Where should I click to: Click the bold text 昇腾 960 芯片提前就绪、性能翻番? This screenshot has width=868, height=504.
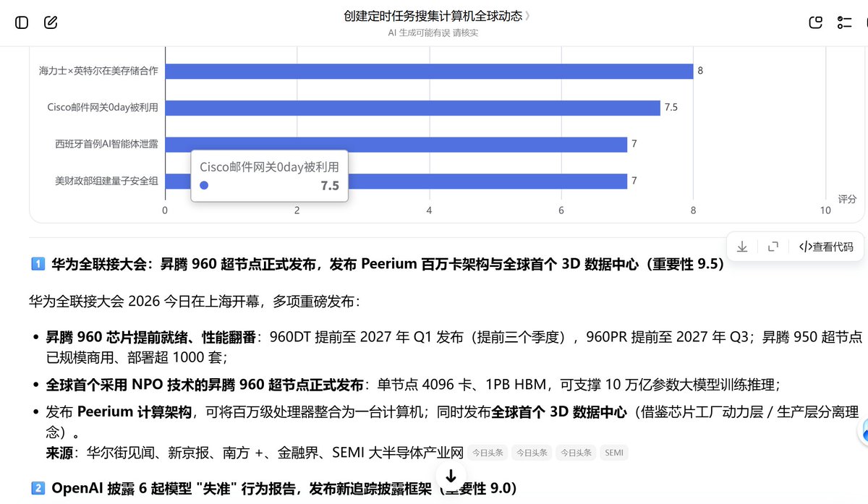coord(151,337)
